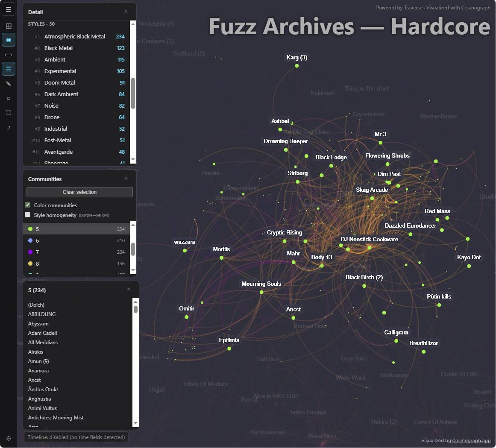Toggle the highlighted circle node icon

pyautogui.click(x=9, y=40)
